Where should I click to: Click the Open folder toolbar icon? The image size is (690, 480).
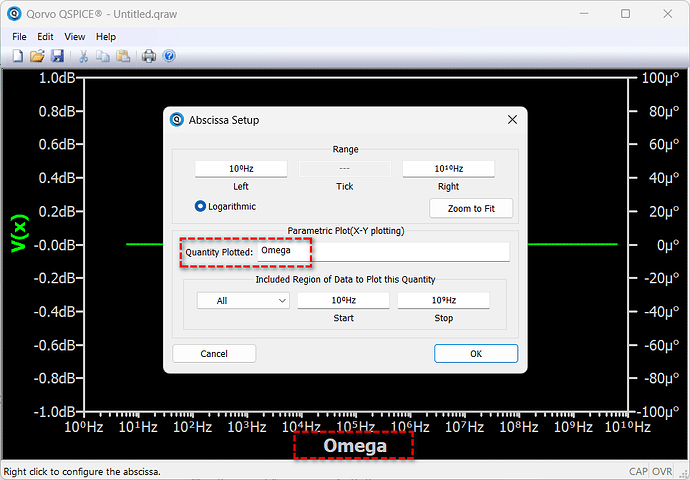(37, 56)
